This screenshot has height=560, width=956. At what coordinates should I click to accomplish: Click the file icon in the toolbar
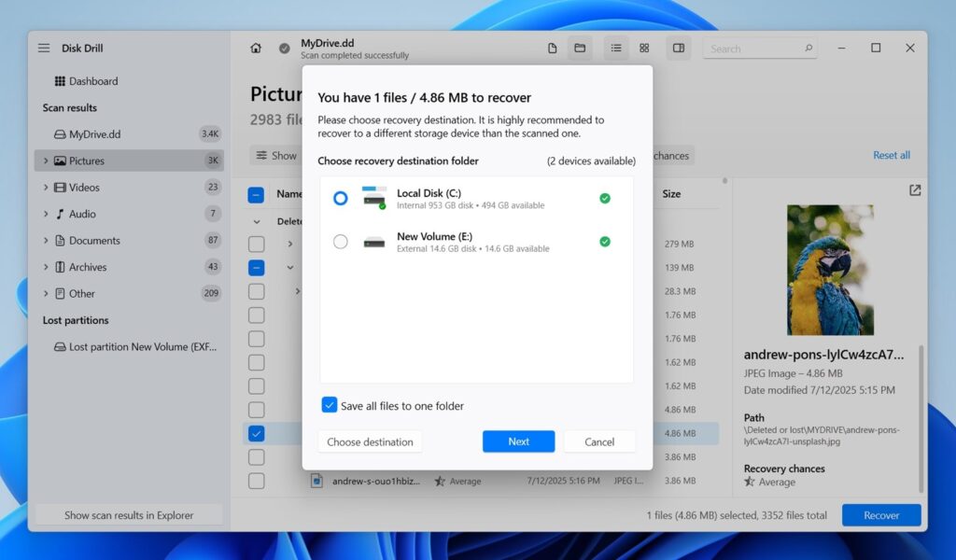[552, 48]
